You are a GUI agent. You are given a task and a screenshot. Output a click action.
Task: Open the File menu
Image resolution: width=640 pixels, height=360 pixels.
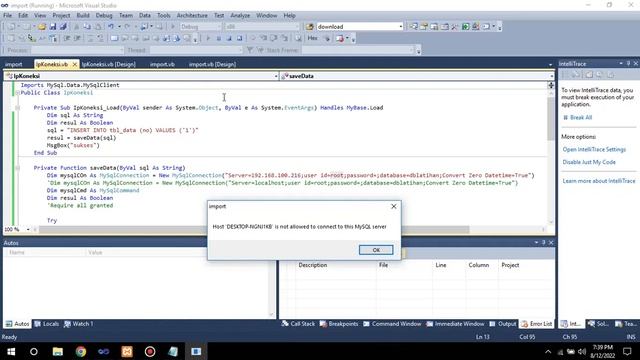tap(8, 16)
